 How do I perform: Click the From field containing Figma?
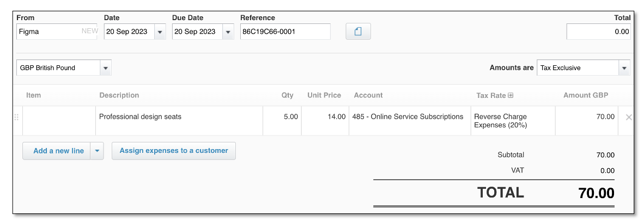pyautogui.click(x=57, y=32)
